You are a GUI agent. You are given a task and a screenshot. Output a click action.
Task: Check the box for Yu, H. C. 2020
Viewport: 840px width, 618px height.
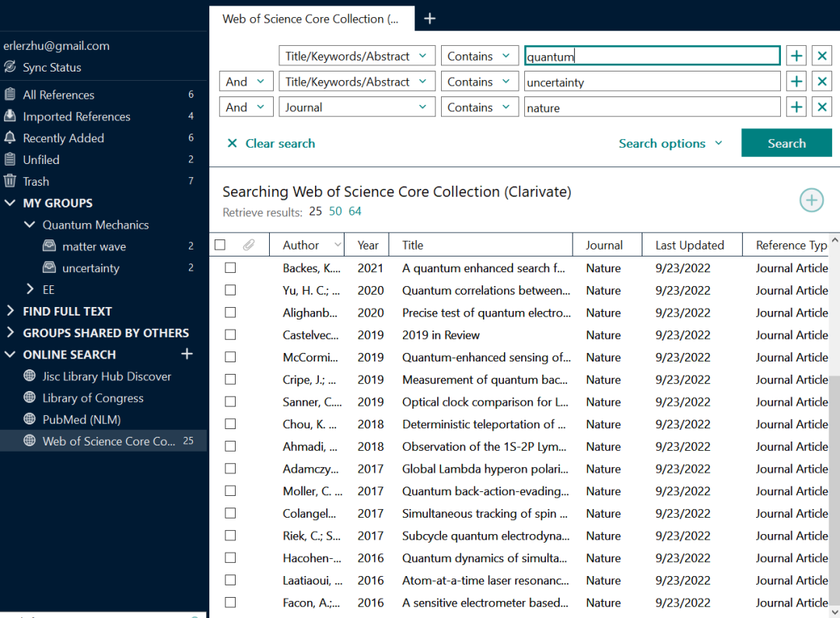tap(230, 290)
